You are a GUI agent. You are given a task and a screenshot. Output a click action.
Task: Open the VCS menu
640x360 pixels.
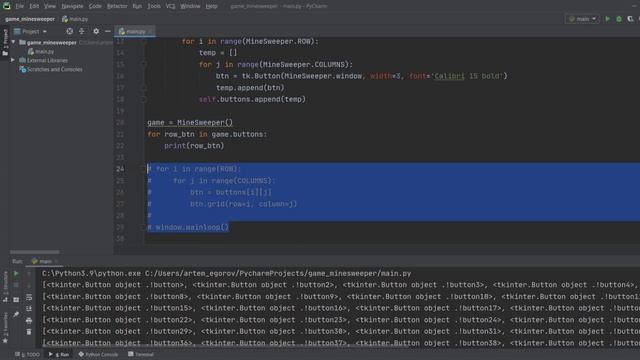pyautogui.click(x=170, y=6)
